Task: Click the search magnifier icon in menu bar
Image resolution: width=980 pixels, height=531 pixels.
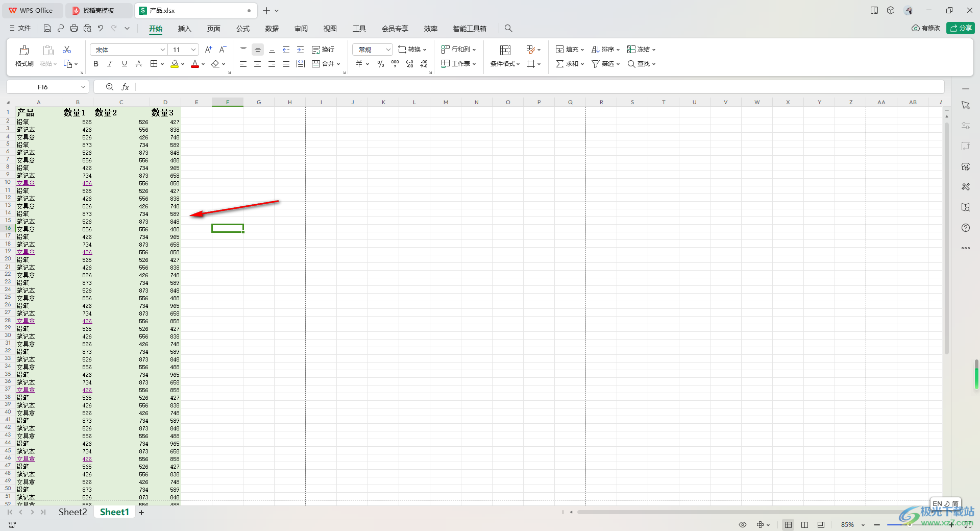Action: [x=508, y=29]
